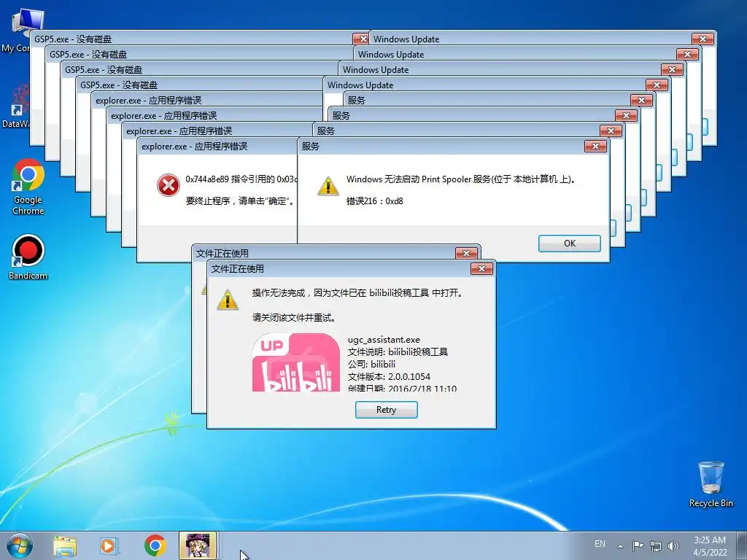
Task: Close the rearmost GSP5.exe 没有磁盘 dialog
Action: coord(360,39)
